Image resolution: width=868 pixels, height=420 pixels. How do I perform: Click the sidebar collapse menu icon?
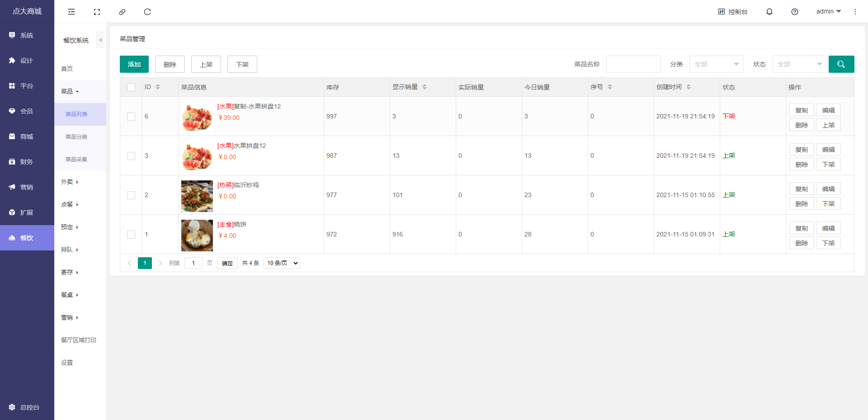71,12
